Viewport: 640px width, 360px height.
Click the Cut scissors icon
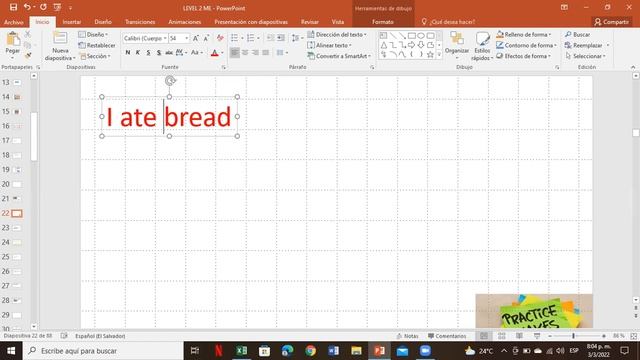28,35
